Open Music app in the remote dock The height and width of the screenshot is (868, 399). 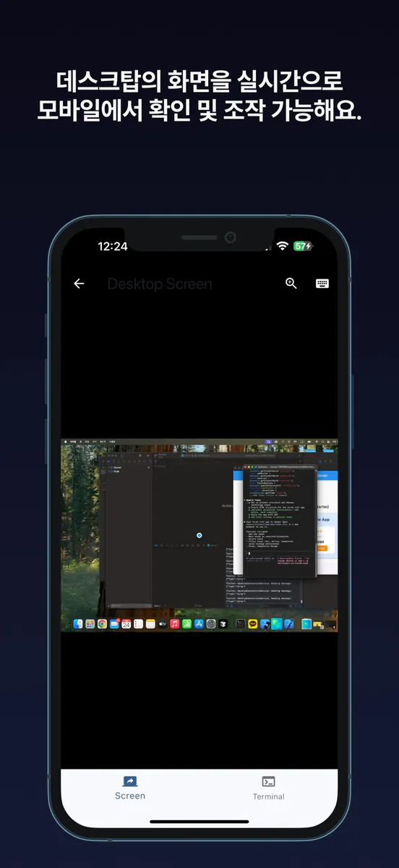(175, 624)
